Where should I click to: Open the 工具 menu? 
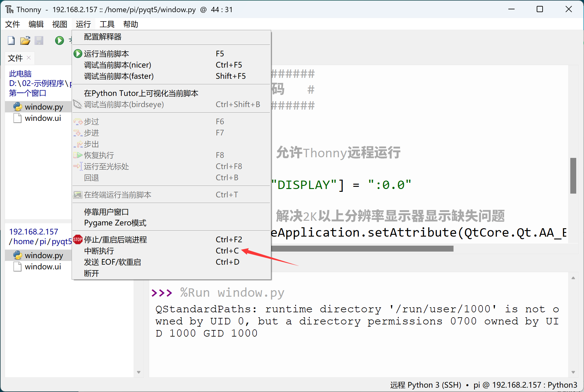tap(107, 24)
